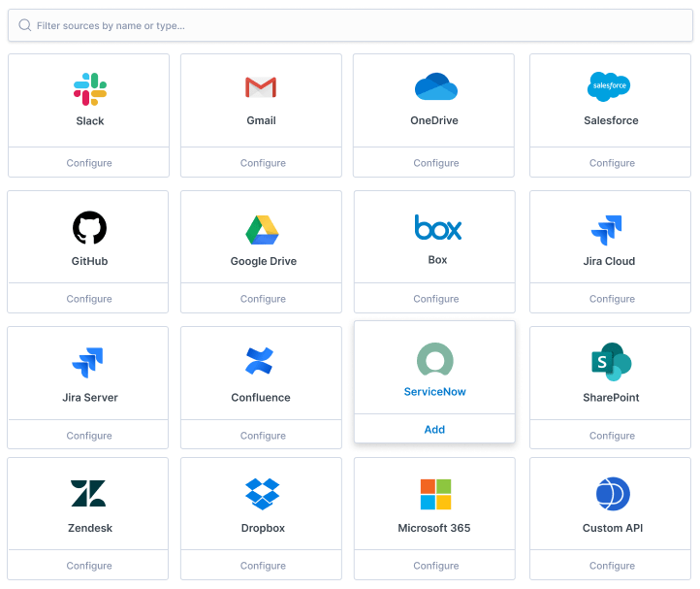Click the GitHub octocat icon
Viewport: 700px width, 589px height.
[90, 228]
